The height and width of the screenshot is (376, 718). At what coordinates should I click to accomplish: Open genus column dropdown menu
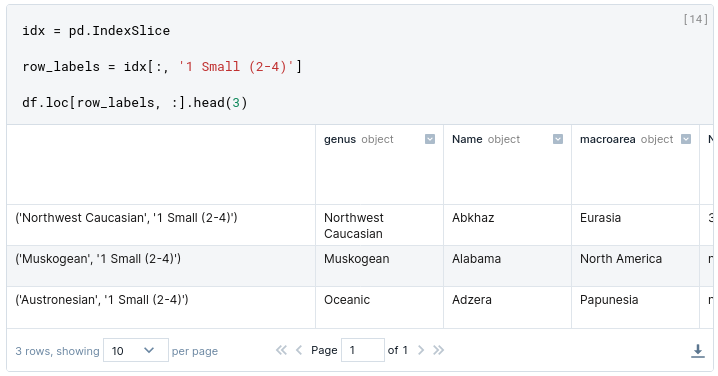tap(430, 139)
